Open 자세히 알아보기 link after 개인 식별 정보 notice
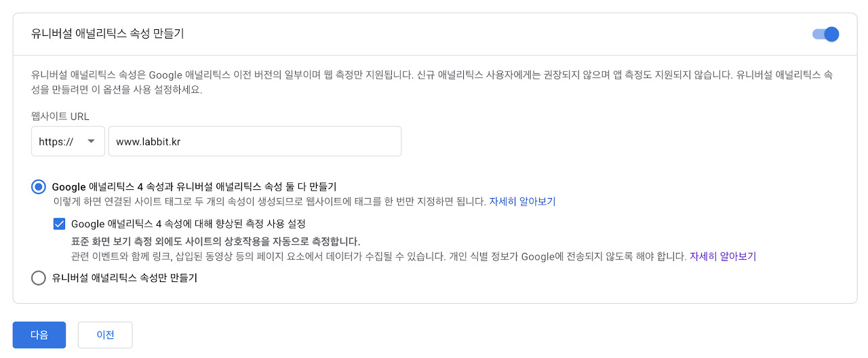This screenshot has height=358, width=868. (x=722, y=256)
